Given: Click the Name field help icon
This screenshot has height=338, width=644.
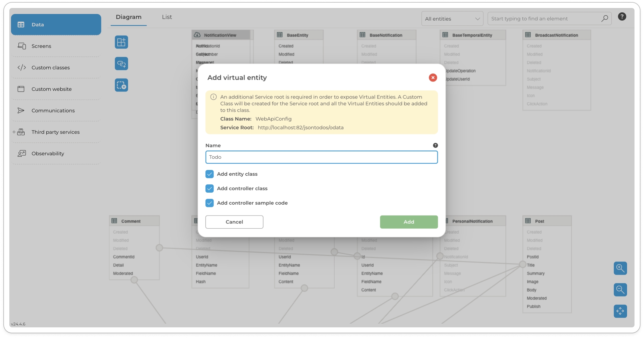Looking at the screenshot, I should click(435, 145).
